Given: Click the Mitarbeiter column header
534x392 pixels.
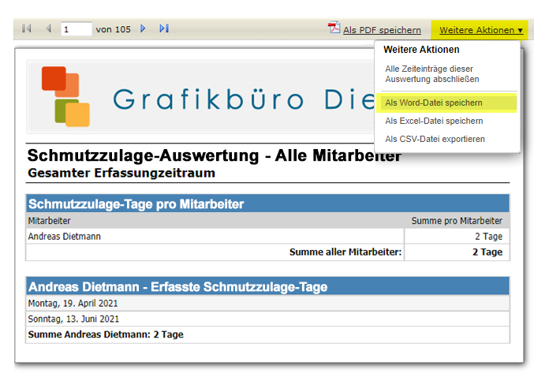Looking at the screenshot, I should point(49,221).
